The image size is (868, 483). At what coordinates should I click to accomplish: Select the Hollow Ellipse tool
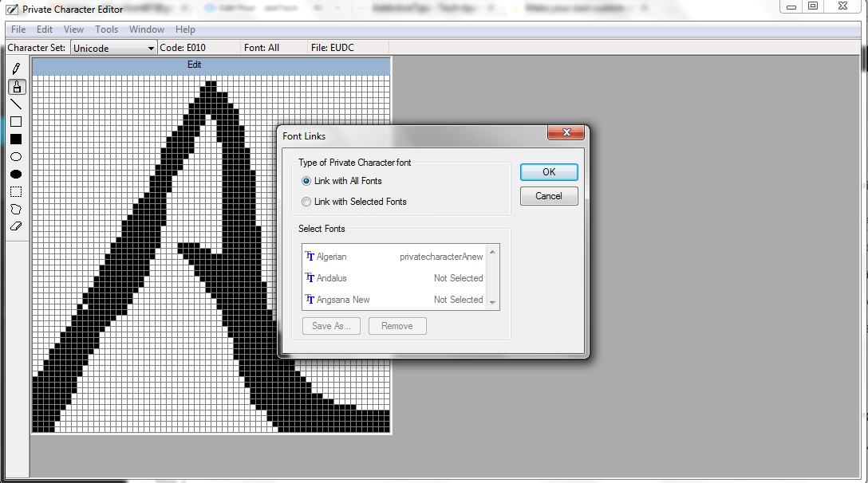16,157
